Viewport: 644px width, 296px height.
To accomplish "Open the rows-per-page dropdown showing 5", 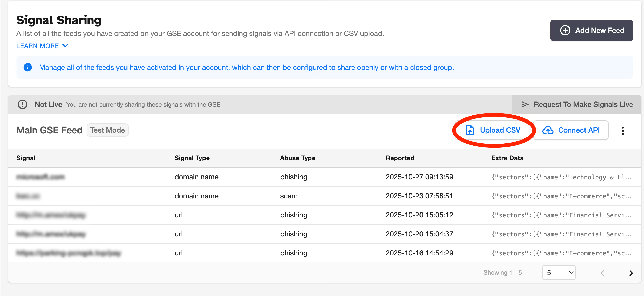I will coord(559,273).
